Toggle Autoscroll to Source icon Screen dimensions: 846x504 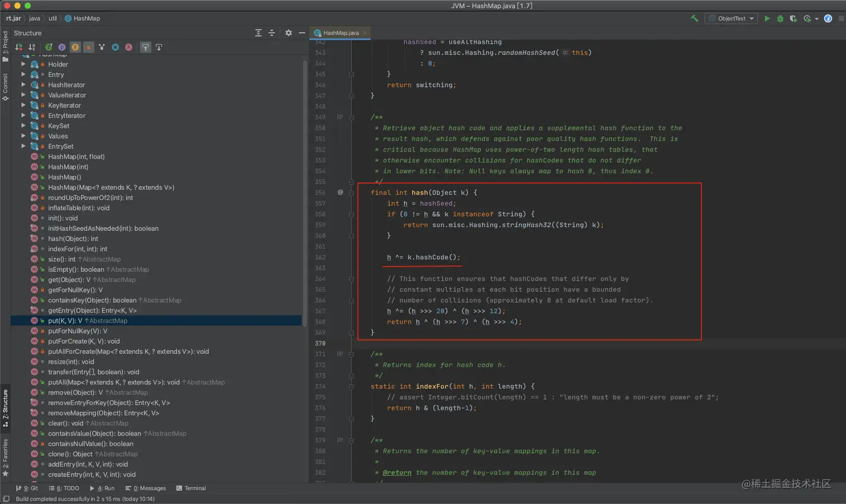pyautogui.click(x=145, y=47)
